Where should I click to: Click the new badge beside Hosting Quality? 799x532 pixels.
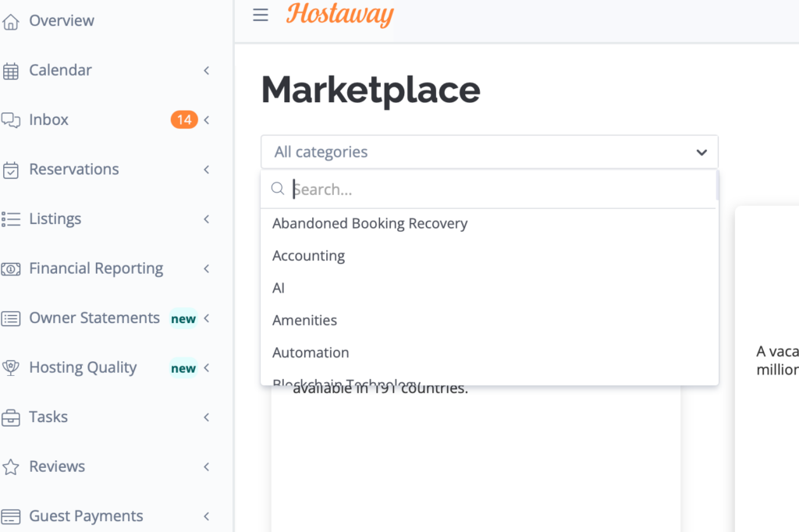pos(183,368)
